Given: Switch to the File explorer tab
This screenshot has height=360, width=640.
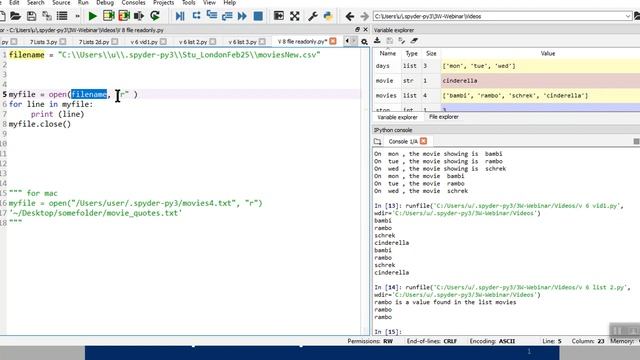Looking at the screenshot, I should 444,117.
